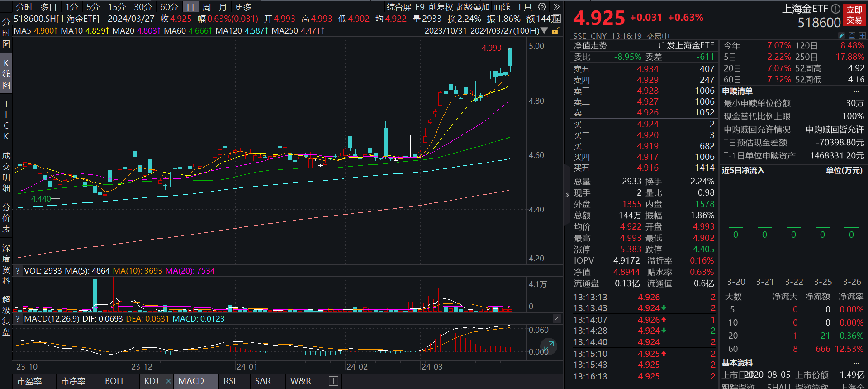Select the 30分 period tab
This screenshot has width=868, height=389.
[x=143, y=7]
